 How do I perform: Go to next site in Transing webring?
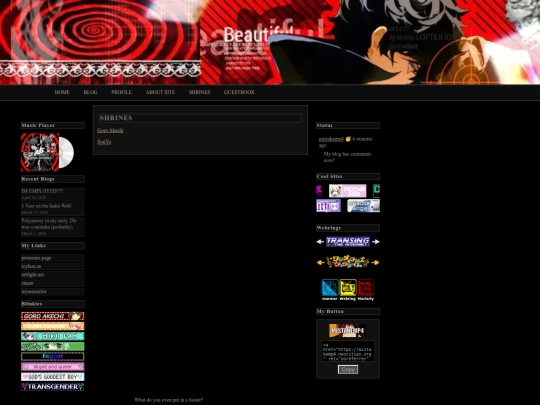376,242
